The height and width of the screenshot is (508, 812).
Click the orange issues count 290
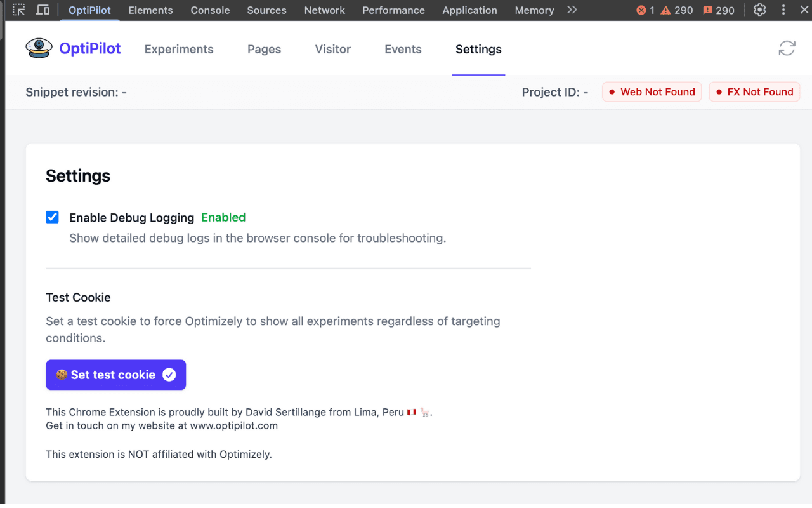719,10
